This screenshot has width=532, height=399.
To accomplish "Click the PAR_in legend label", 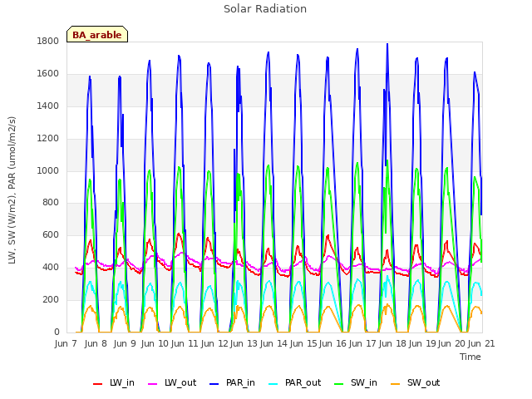I will pyautogui.click(x=240, y=382).
